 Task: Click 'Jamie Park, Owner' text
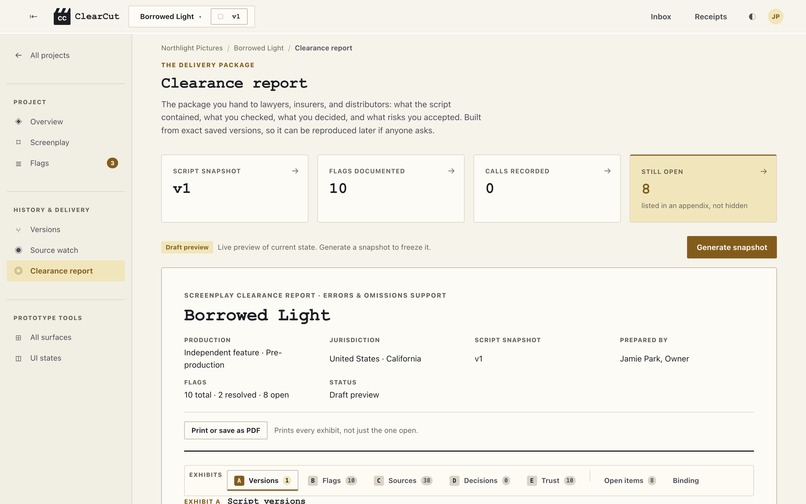[654, 358]
